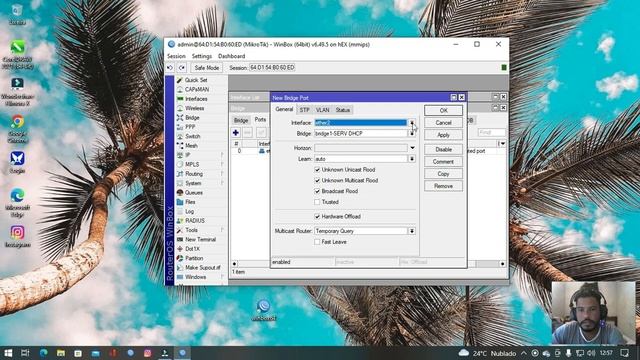The image size is (640, 360).
Task: Open the winbox desktop shortcut icon
Action: (264, 310)
